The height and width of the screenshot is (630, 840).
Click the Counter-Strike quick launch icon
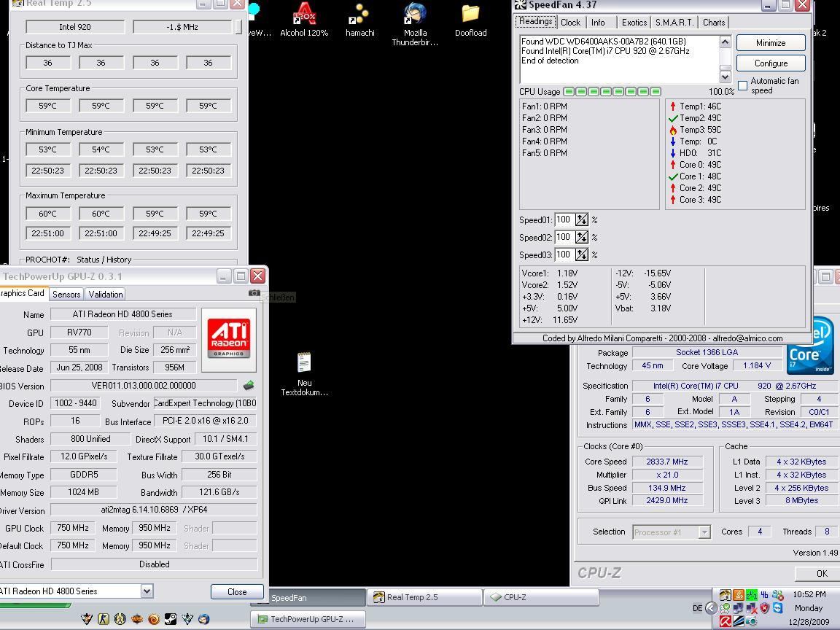pos(104,619)
